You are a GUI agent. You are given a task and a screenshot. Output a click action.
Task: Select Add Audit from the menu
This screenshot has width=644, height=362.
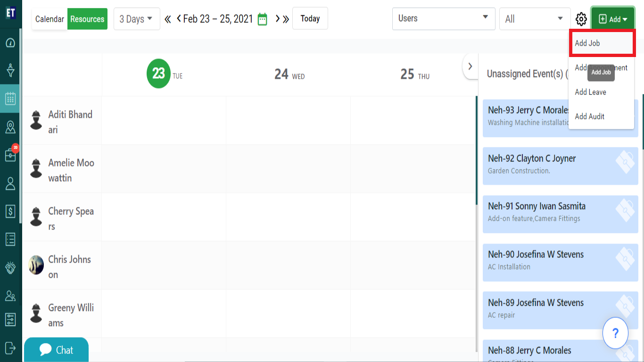tap(601, 116)
